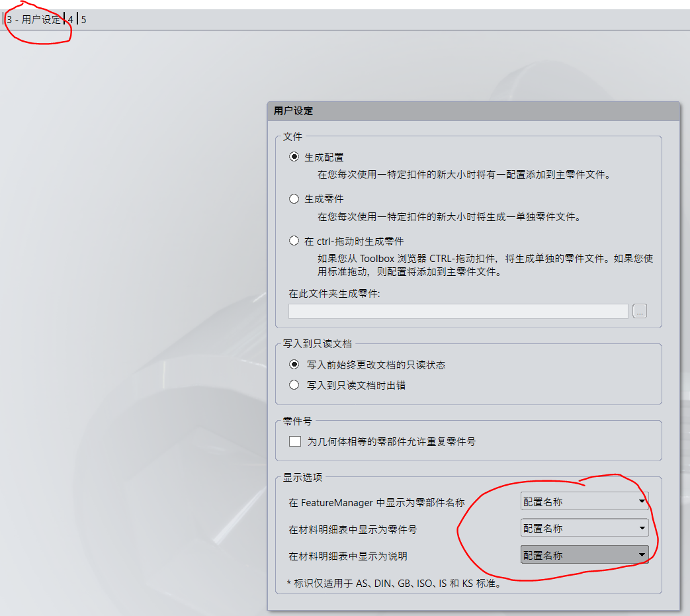
Task: Click the browse folder ellipsis button
Action: [640, 311]
